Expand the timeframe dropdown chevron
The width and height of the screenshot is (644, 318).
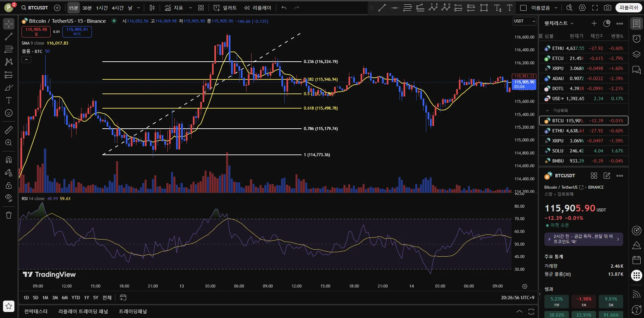coord(139,8)
